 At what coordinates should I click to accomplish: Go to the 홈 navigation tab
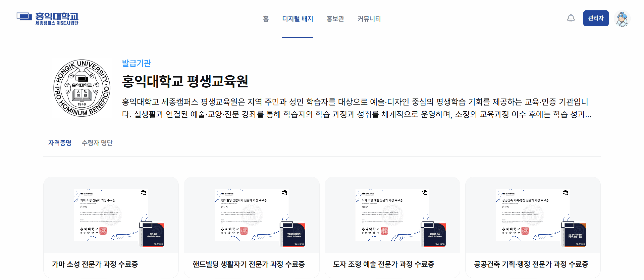[266, 19]
